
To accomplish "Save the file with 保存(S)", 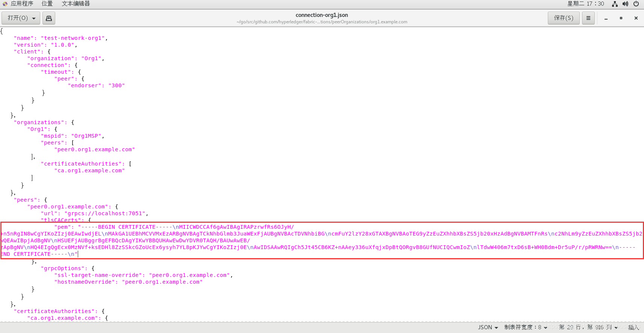I will pos(564,18).
